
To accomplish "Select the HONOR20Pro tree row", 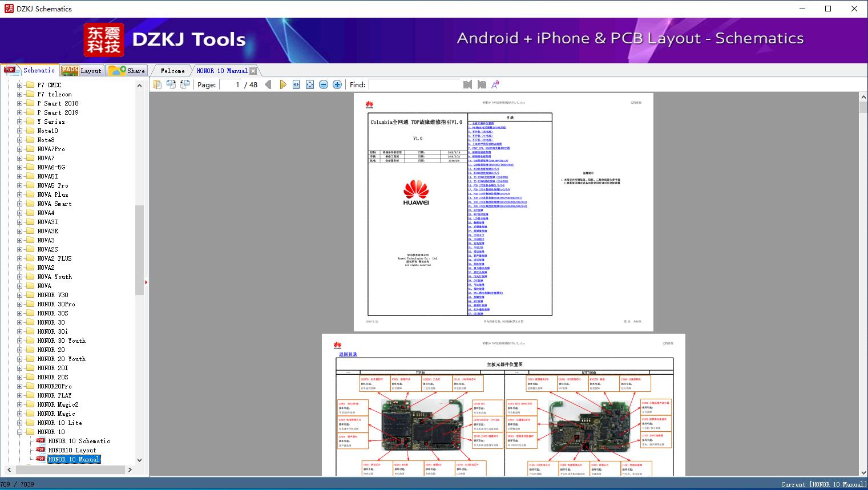I will (54, 386).
